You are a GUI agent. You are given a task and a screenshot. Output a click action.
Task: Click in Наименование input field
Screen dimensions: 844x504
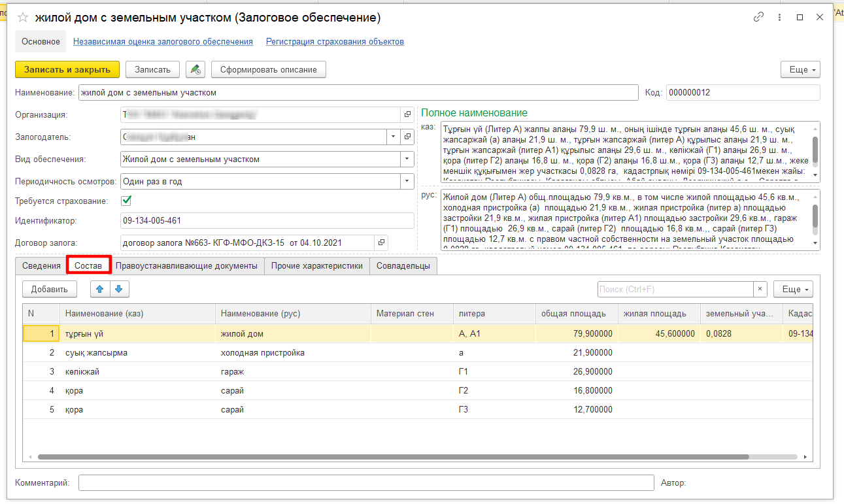click(358, 93)
